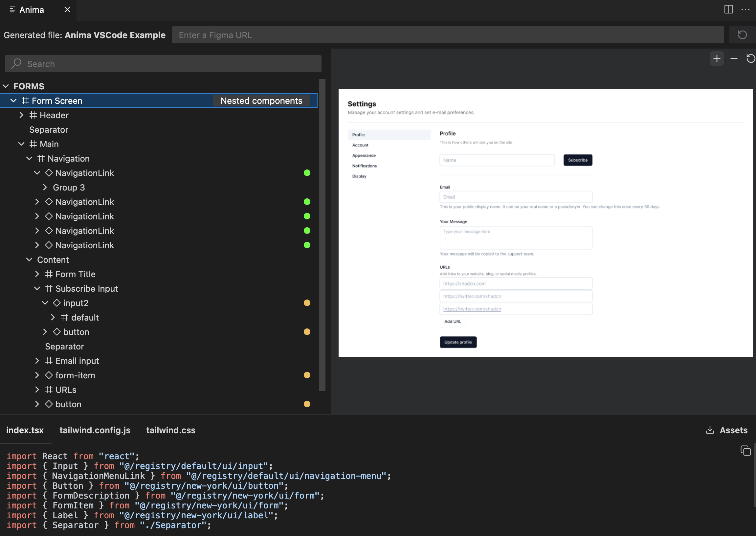The height and width of the screenshot is (536, 756).
Task: Zoom out with the minus icon
Action: (734, 59)
